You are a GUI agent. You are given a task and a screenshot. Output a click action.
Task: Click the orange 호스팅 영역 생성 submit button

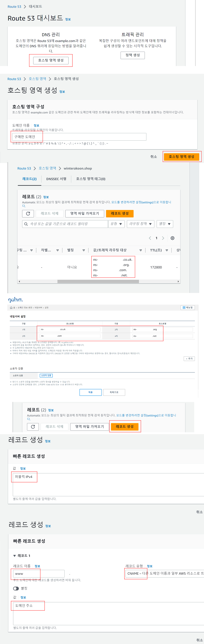pos(182,157)
